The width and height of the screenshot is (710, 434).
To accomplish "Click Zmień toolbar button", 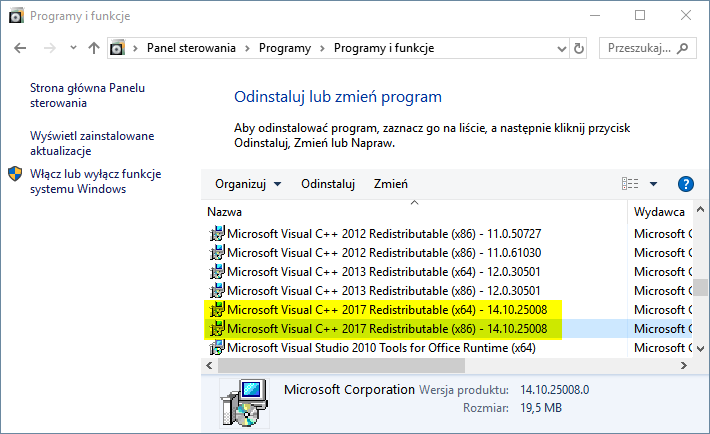I will tap(391, 184).
